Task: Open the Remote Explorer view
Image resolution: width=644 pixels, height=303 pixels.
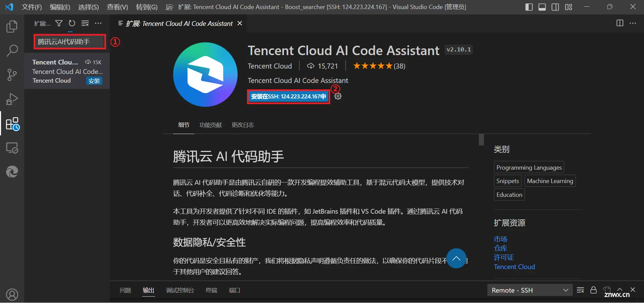Action: pos(12,148)
